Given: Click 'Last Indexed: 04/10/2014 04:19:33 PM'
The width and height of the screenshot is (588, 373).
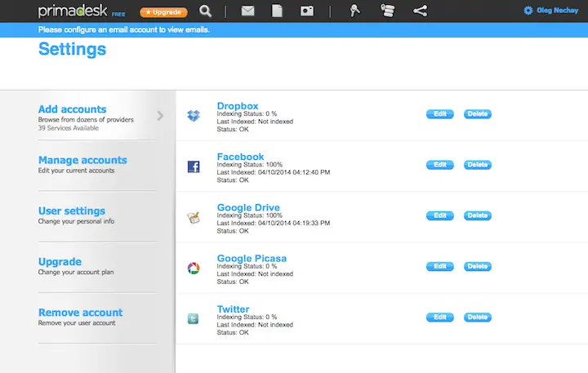Looking at the screenshot, I should point(274,223).
